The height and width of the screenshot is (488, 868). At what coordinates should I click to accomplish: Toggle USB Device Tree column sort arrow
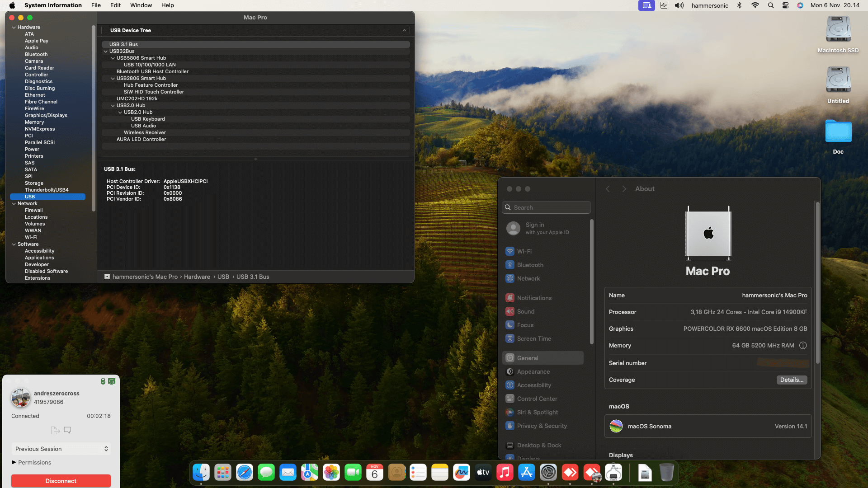(404, 30)
